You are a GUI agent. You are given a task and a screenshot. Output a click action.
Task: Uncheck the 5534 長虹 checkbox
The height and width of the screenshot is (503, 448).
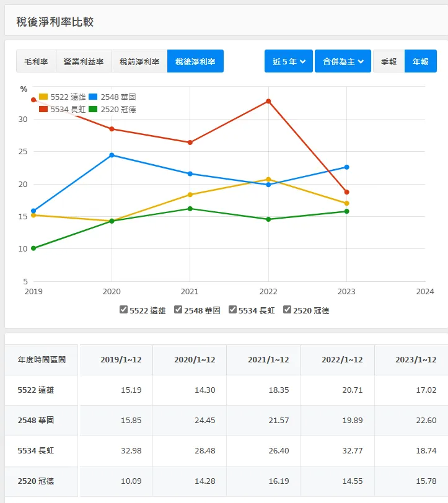click(x=232, y=310)
